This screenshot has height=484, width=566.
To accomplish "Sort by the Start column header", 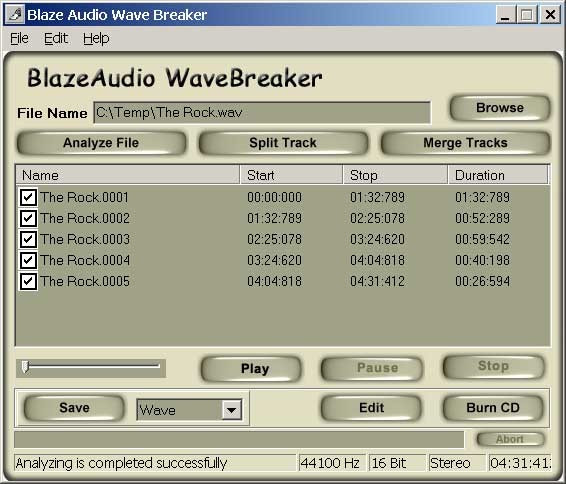I will click(x=291, y=175).
